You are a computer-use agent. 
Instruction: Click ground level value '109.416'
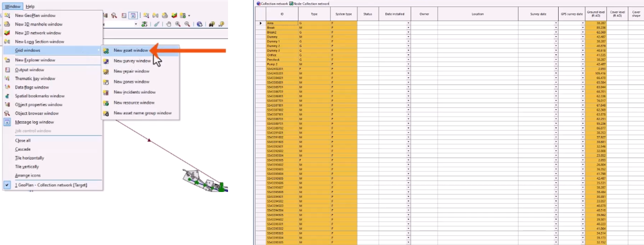pos(595,73)
